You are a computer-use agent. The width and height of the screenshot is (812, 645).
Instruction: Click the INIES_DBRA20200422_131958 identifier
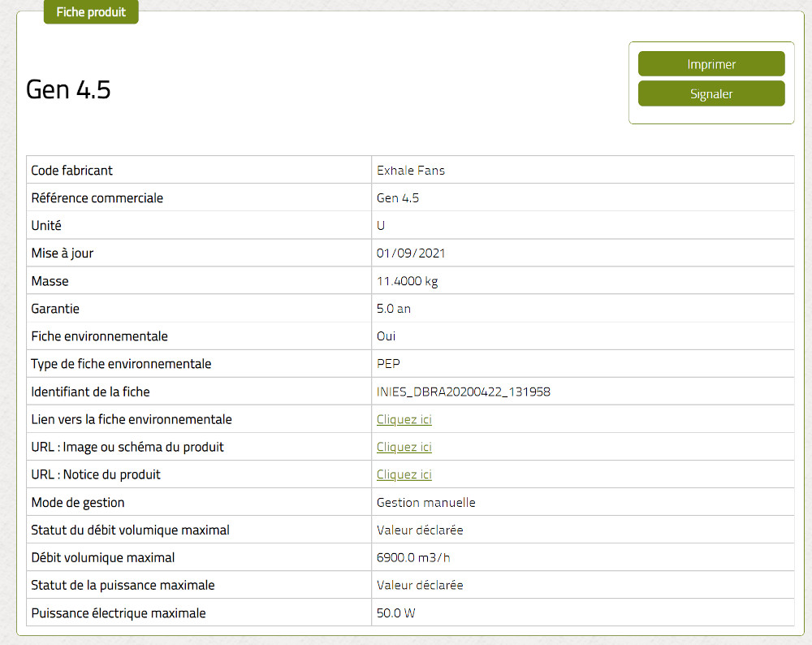click(464, 392)
